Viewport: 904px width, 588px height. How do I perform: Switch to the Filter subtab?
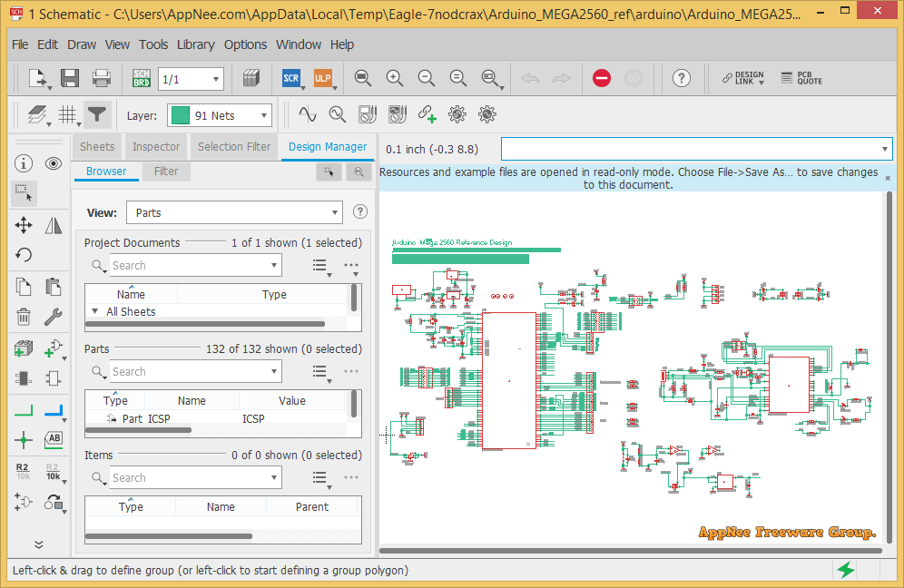(166, 171)
